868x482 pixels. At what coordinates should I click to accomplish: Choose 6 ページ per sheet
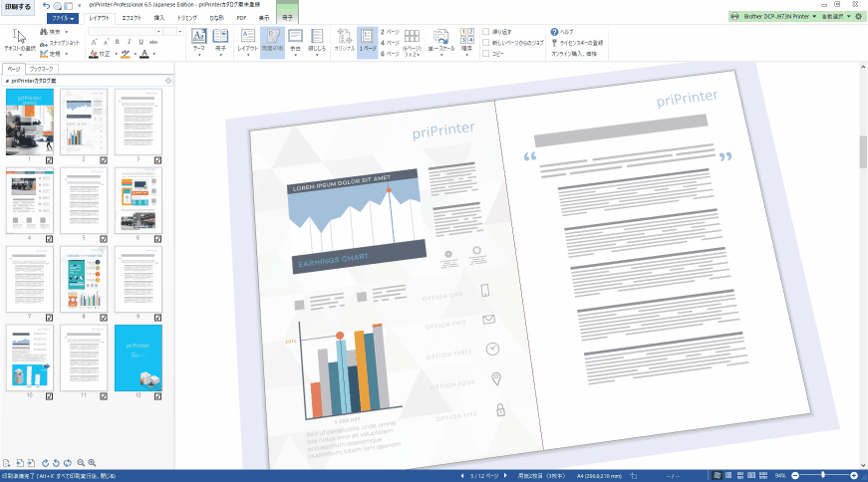tap(390, 54)
